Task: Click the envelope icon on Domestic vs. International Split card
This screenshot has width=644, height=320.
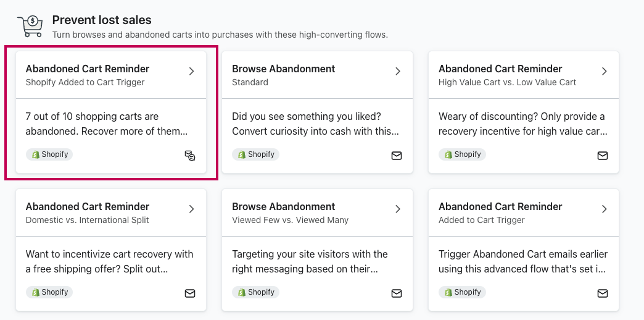Action: tap(190, 293)
